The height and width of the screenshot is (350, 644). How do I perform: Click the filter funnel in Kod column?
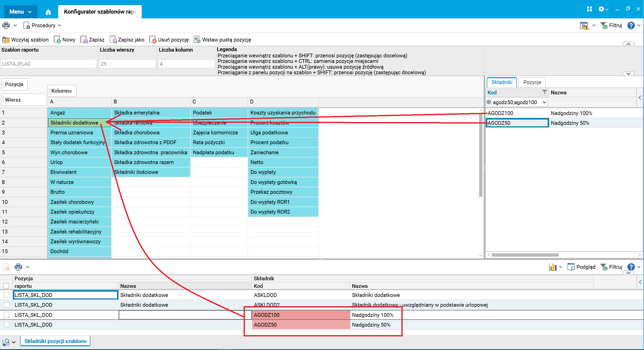click(545, 92)
